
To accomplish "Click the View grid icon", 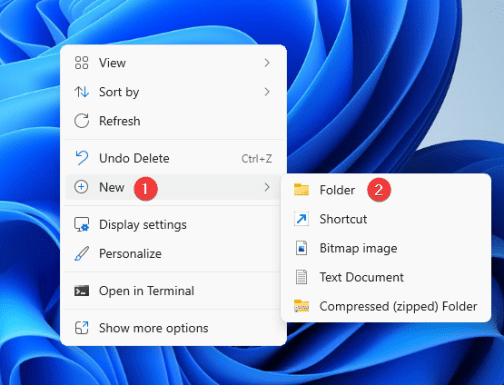I will point(81,63).
